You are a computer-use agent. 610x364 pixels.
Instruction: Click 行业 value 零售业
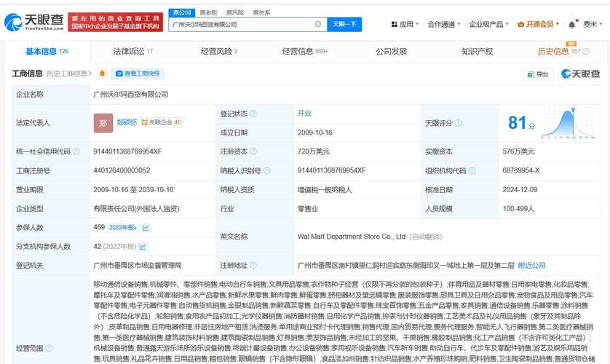[x=308, y=208]
